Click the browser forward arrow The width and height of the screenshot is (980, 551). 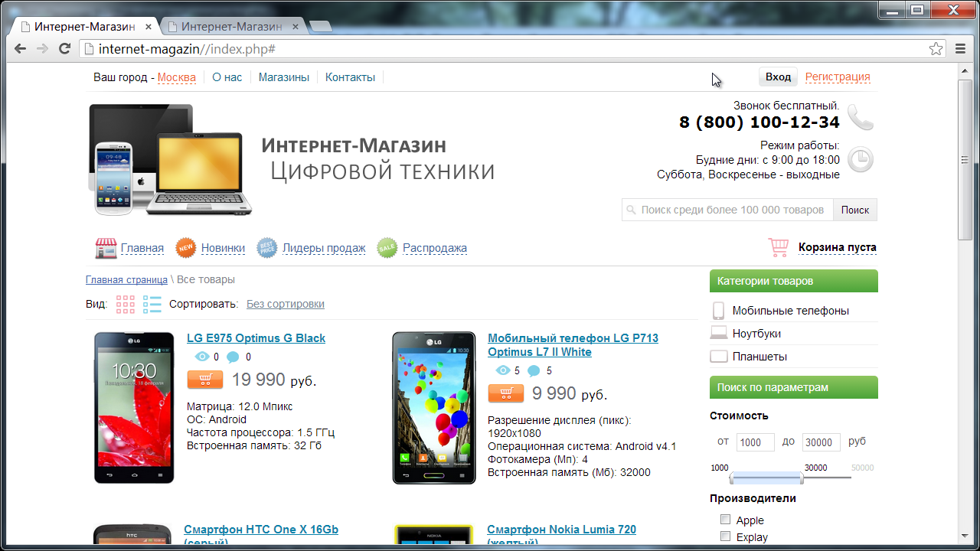point(43,49)
